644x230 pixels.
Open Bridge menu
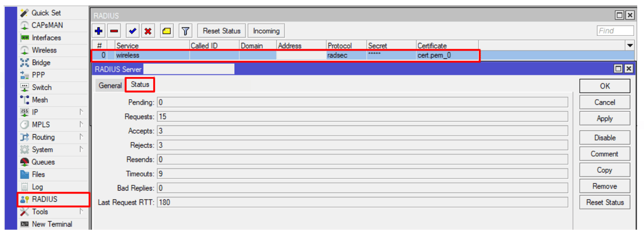41,63
